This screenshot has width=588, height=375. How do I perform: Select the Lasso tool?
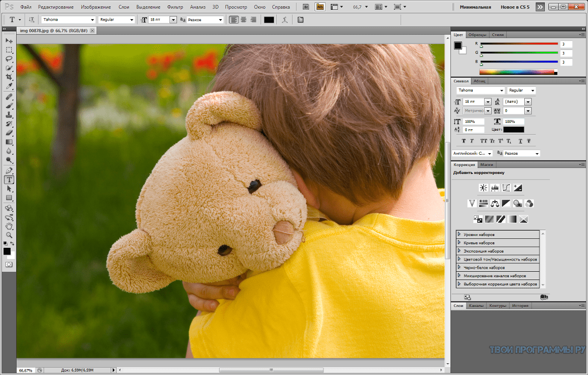(9, 59)
